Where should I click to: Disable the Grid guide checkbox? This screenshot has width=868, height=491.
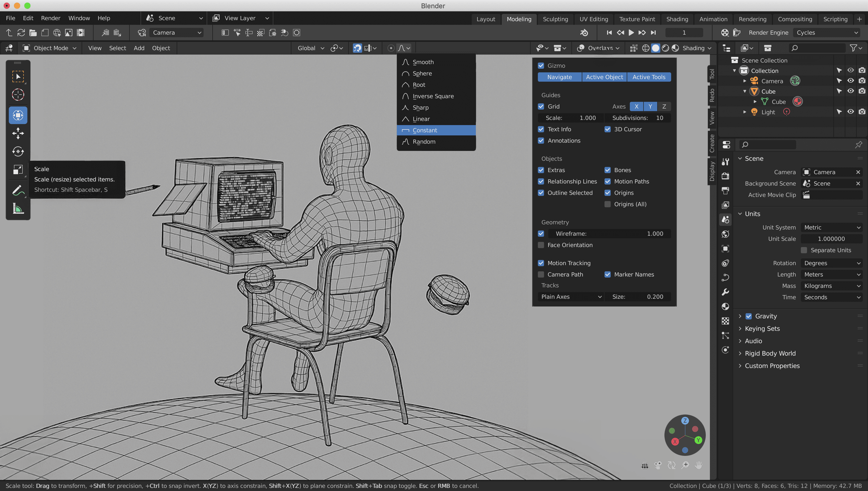click(x=541, y=106)
